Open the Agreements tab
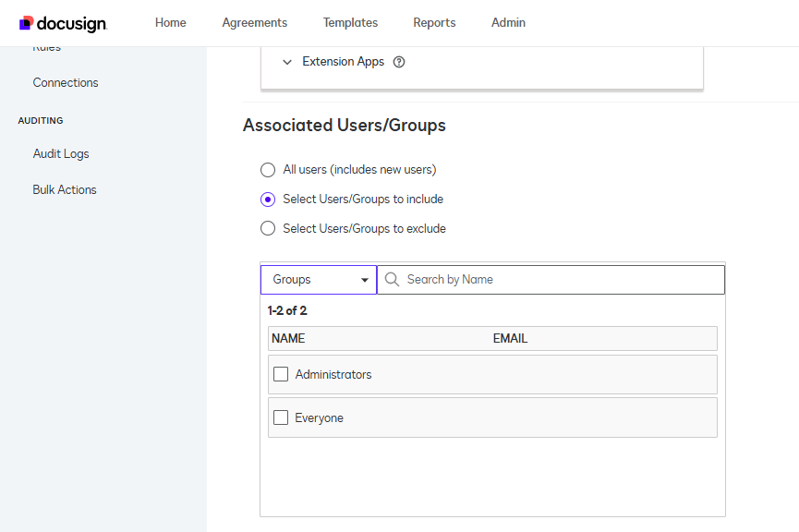 (x=255, y=23)
